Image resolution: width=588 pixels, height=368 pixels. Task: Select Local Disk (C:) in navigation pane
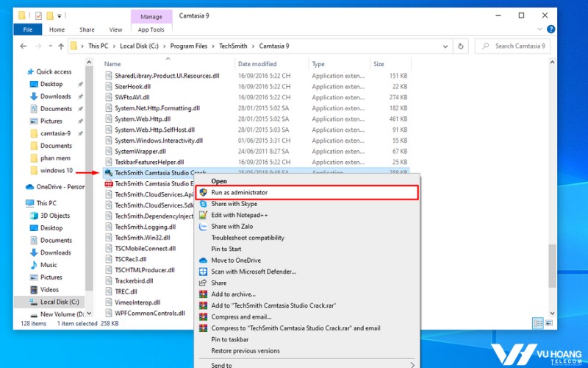click(60, 302)
